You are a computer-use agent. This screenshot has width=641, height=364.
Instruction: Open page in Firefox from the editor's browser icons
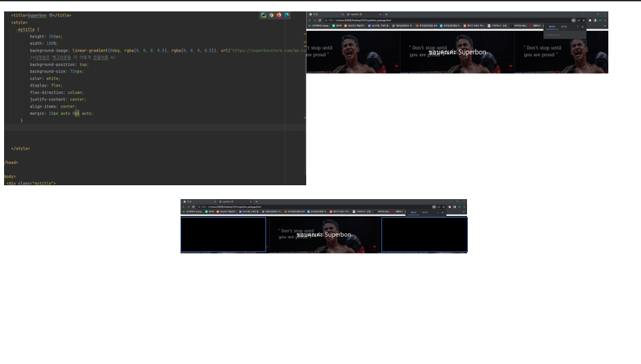pyautogui.click(x=278, y=16)
